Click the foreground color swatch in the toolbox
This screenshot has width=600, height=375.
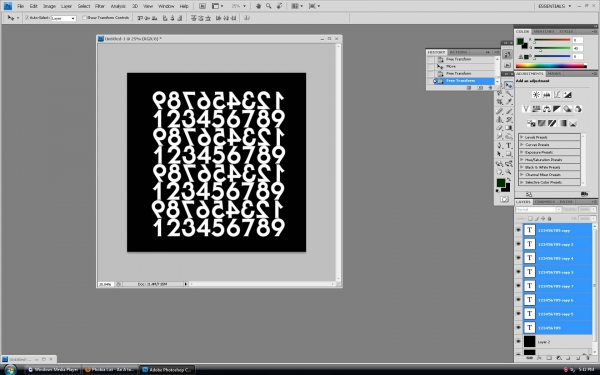pos(501,183)
